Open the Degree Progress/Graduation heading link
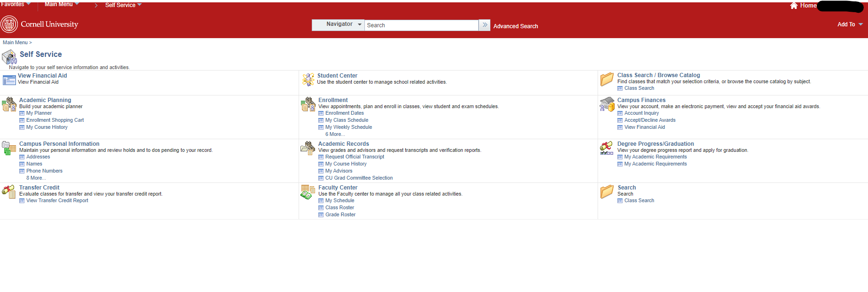 [x=655, y=144]
